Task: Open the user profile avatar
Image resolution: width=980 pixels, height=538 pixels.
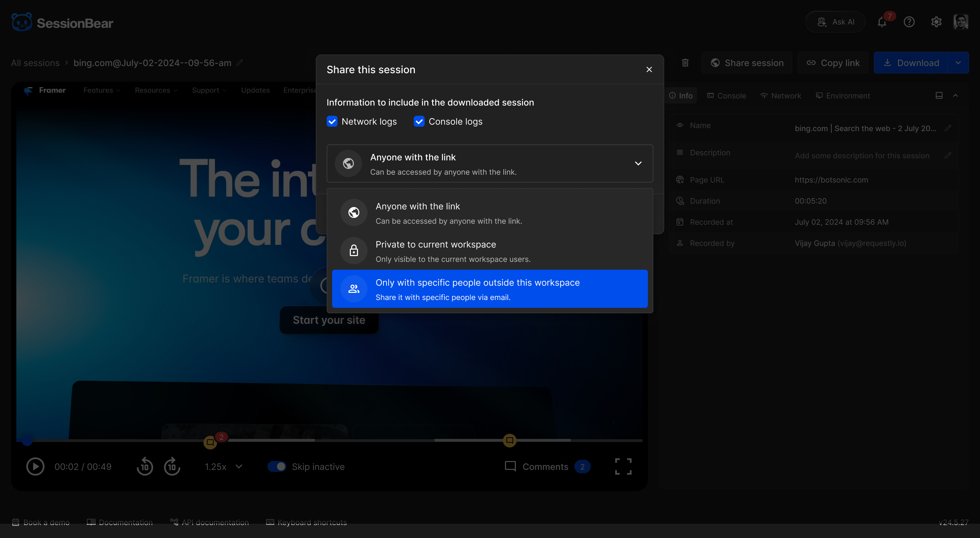Action: pyautogui.click(x=961, y=22)
